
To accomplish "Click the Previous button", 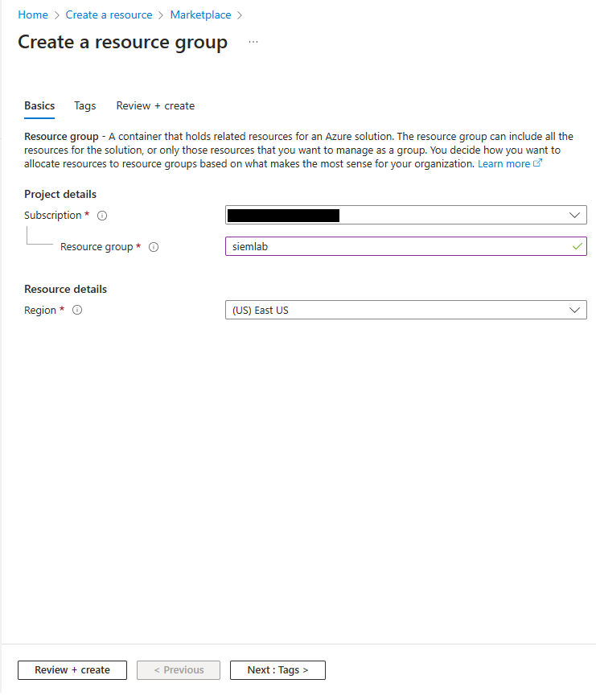I will point(179,670).
